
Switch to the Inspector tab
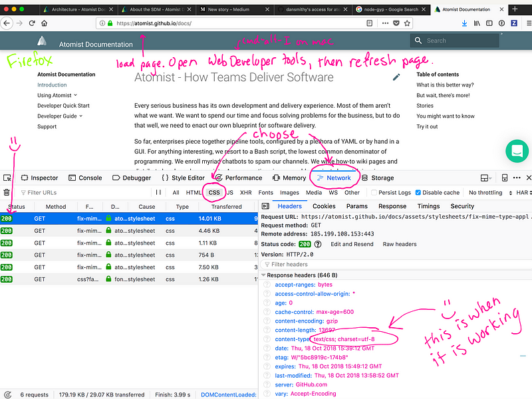point(39,178)
